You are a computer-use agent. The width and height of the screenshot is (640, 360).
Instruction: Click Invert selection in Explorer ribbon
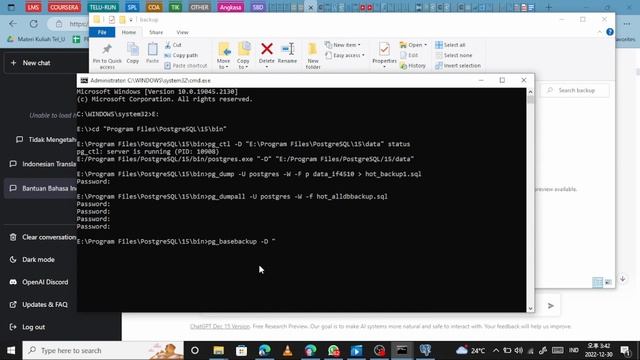click(458, 65)
